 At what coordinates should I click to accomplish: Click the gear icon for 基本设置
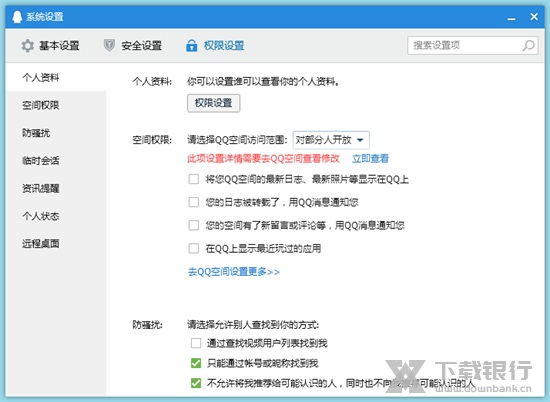tap(28, 46)
